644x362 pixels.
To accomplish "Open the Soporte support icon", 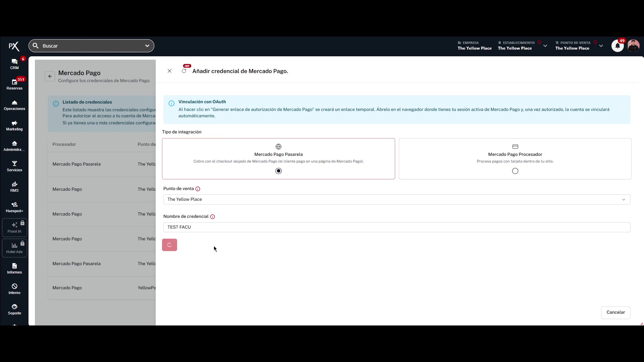I will 14,307.
